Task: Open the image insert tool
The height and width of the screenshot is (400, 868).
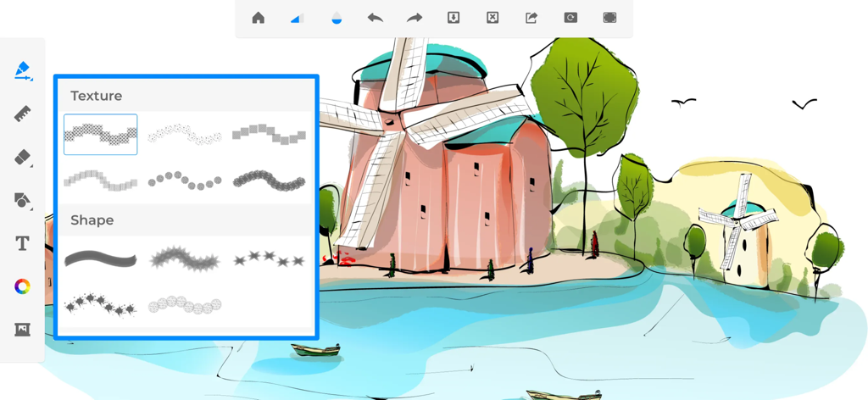Action: pyautogui.click(x=22, y=330)
